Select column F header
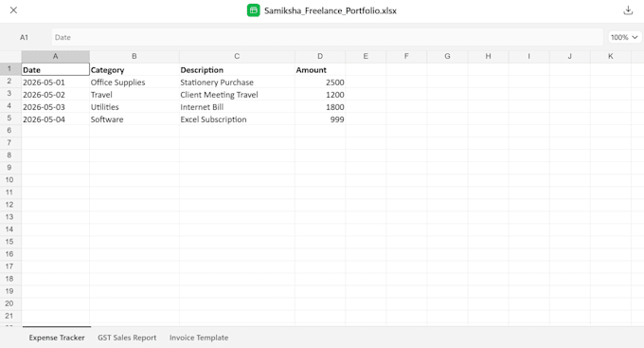The image size is (644, 348). click(406, 56)
